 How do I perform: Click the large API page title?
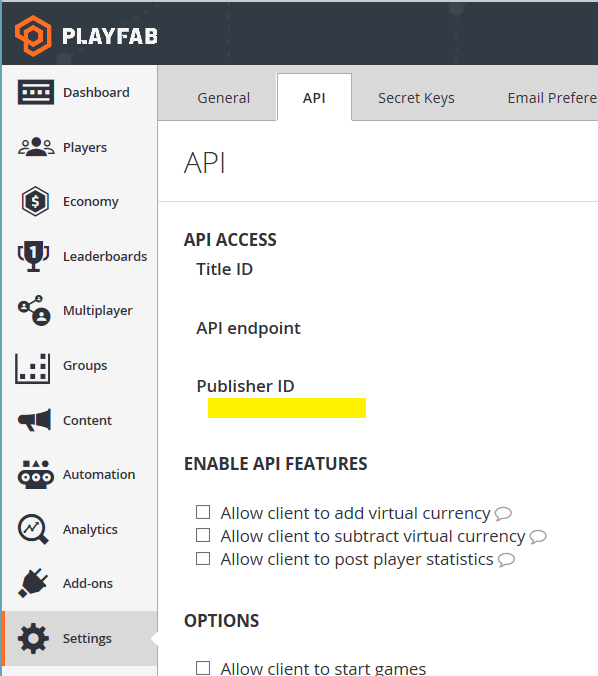tap(204, 163)
